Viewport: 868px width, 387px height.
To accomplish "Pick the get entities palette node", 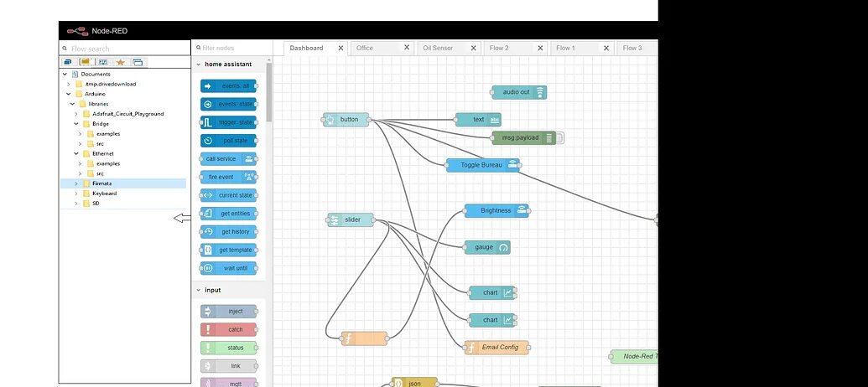I will coord(229,214).
